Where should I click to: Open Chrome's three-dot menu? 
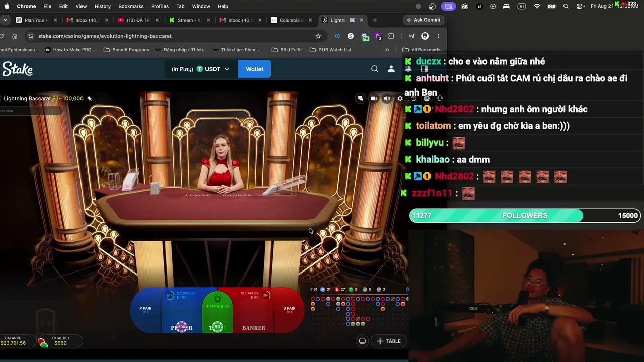coord(438,36)
